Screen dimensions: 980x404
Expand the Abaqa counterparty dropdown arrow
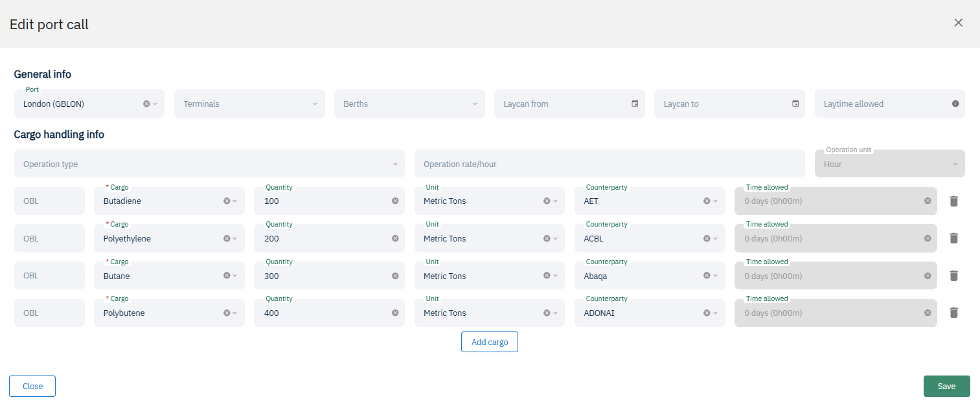715,276
